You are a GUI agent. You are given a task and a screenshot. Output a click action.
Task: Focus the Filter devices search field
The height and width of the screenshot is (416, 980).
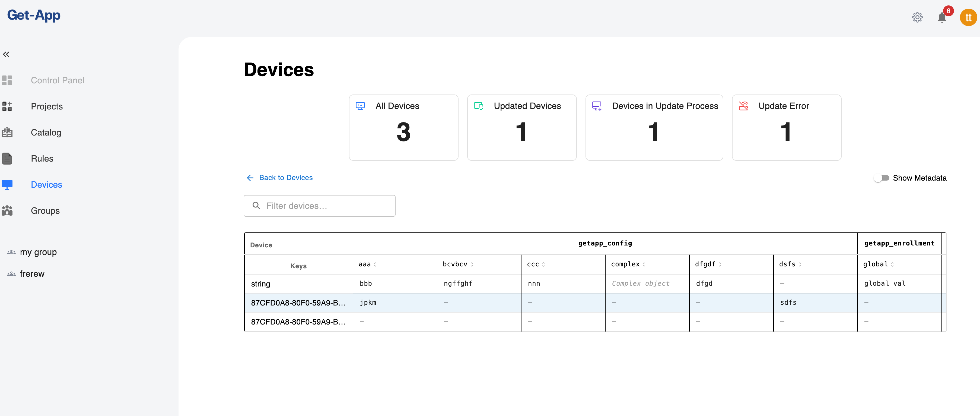click(319, 206)
